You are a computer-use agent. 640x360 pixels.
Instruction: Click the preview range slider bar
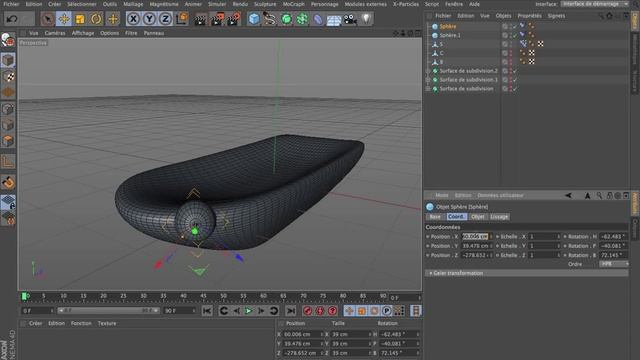coord(108,311)
